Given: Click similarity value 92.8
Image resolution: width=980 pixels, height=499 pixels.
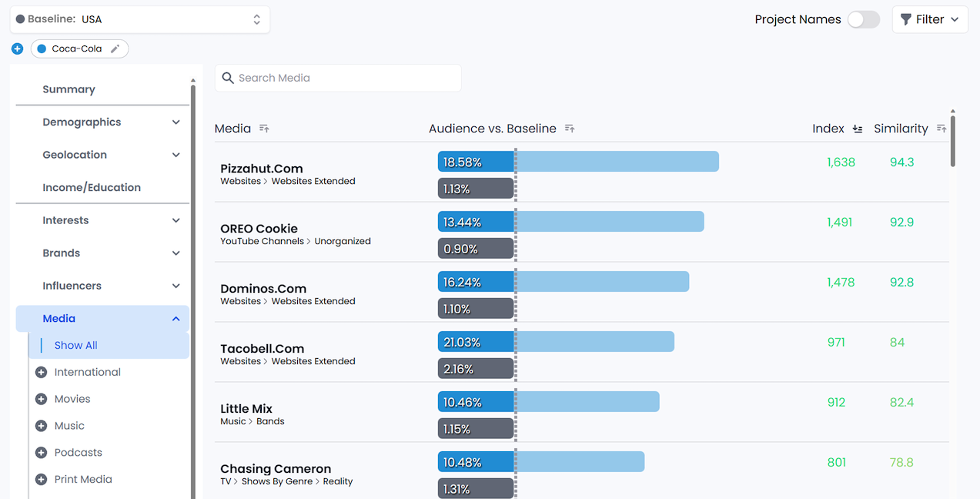Looking at the screenshot, I should point(901,283).
